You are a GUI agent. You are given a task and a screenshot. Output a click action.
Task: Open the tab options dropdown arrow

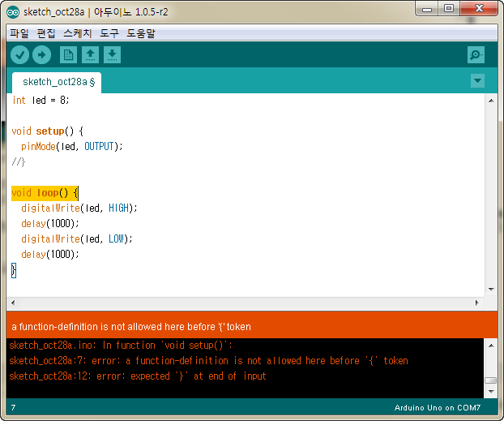[x=477, y=80]
